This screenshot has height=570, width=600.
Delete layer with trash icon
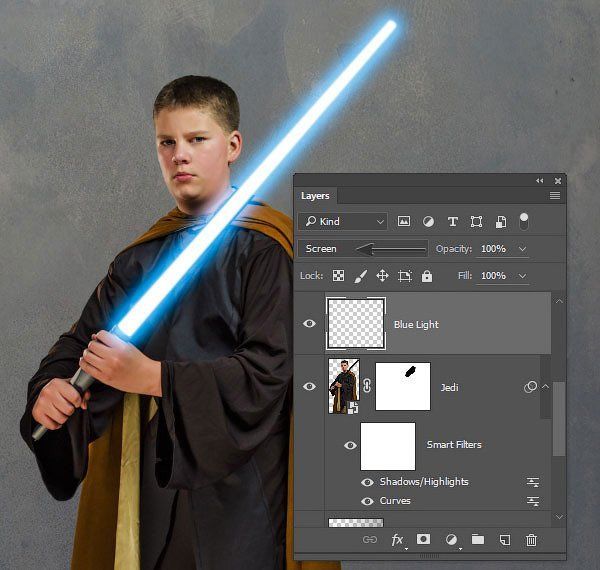pyautogui.click(x=531, y=540)
